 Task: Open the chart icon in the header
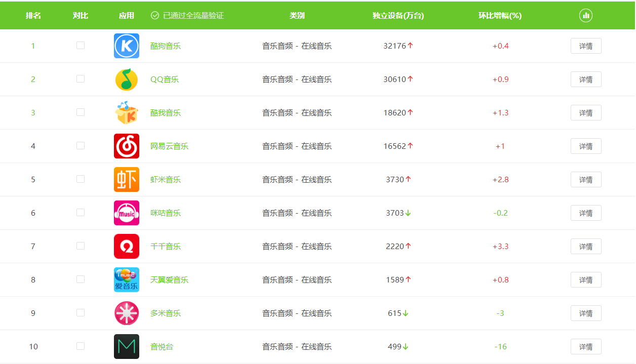tap(586, 15)
